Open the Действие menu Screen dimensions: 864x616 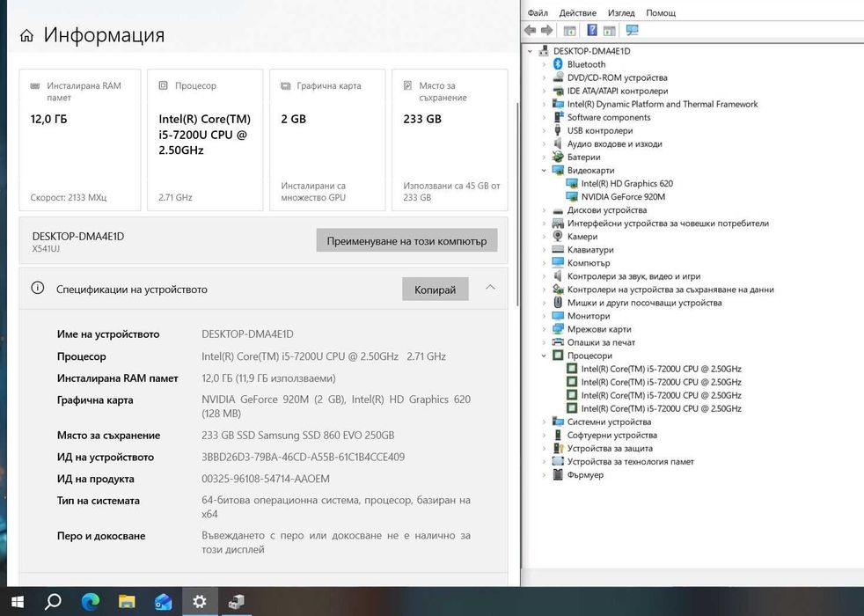tap(577, 12)
